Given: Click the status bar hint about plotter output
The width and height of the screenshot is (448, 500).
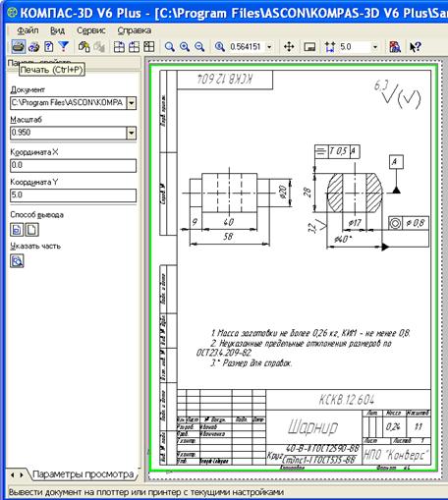Looking at the screenshot, I should [146, 492].
